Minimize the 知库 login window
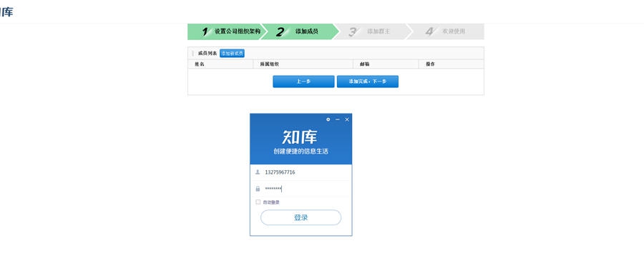 tap(338, 119)
